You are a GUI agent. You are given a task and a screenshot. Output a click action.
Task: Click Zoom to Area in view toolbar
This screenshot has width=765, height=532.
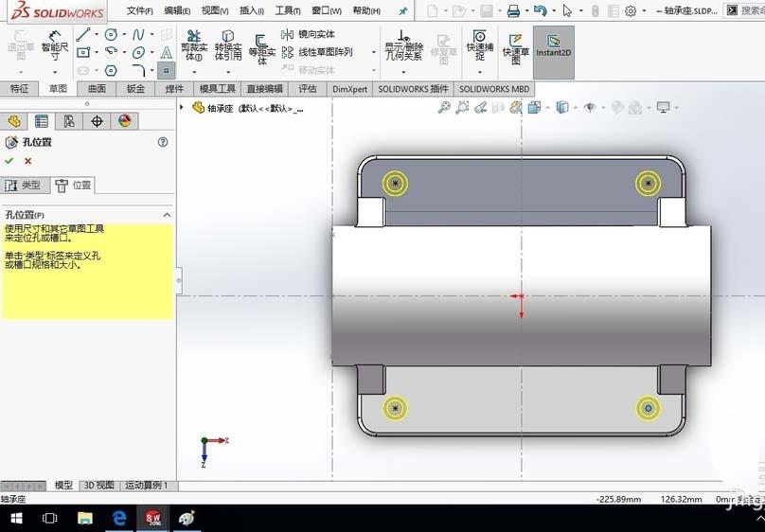pos(461,107)
